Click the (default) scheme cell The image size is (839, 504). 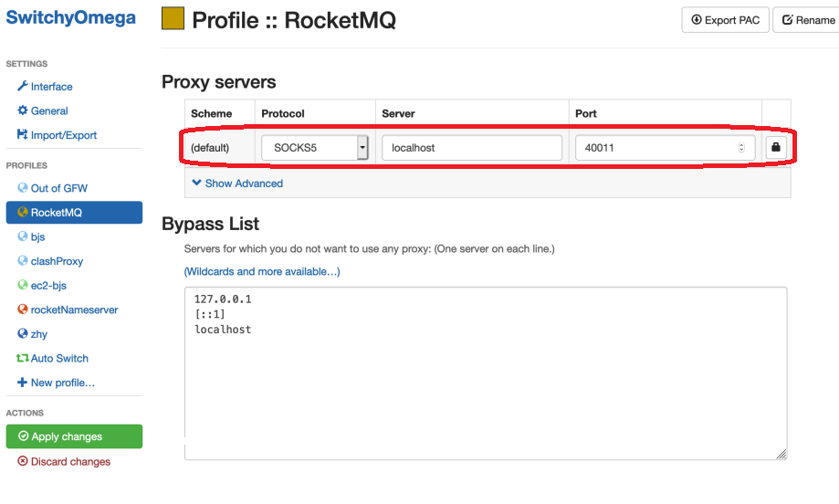[x=210, y=148]
